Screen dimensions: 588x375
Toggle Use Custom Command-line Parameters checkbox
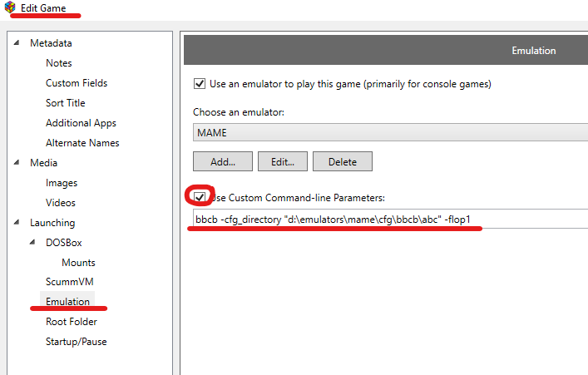pos(200,197)
